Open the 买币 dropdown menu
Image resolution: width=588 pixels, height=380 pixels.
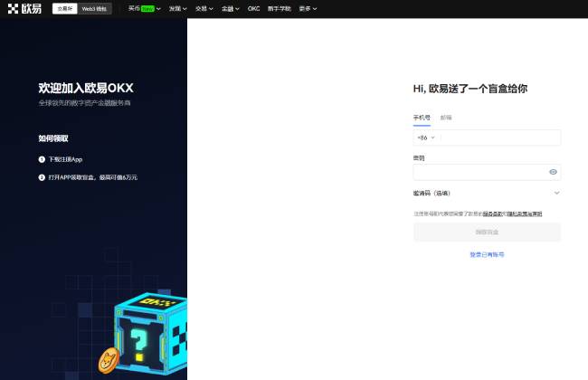tap(144, 8)
